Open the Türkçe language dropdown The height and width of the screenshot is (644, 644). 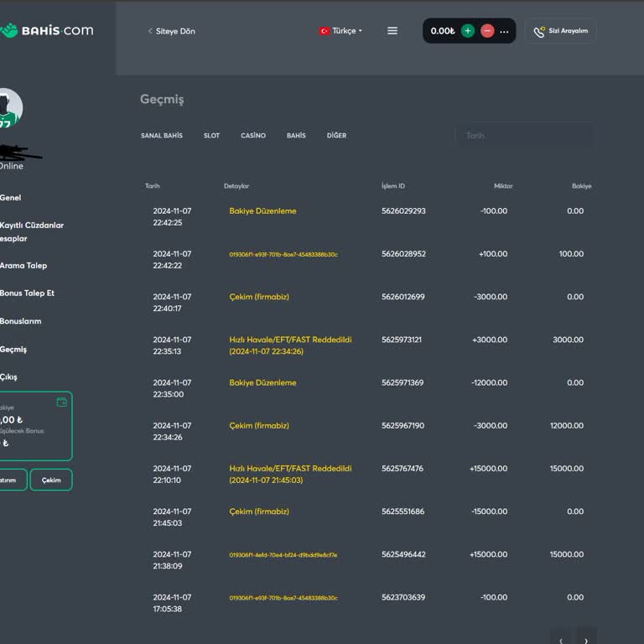(x=341, y=31)
